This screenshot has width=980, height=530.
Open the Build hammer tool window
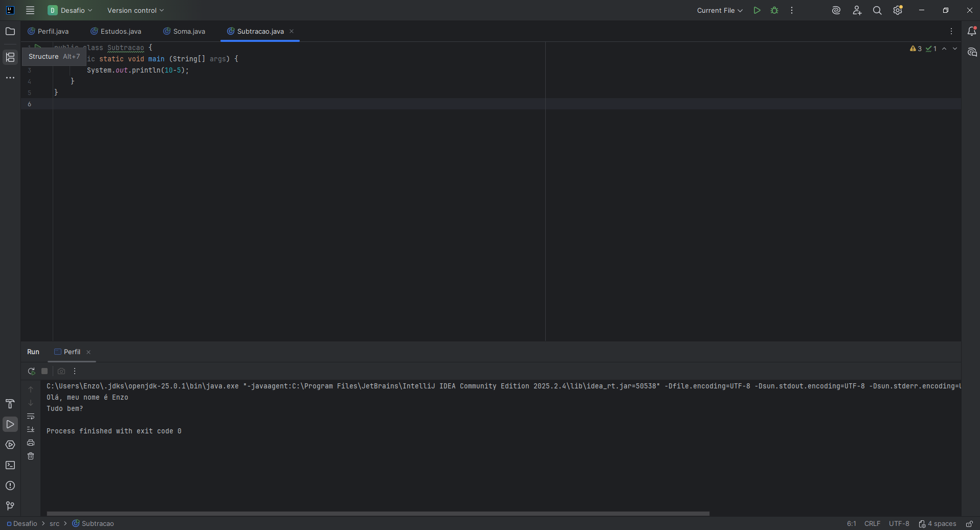(10, 404)
